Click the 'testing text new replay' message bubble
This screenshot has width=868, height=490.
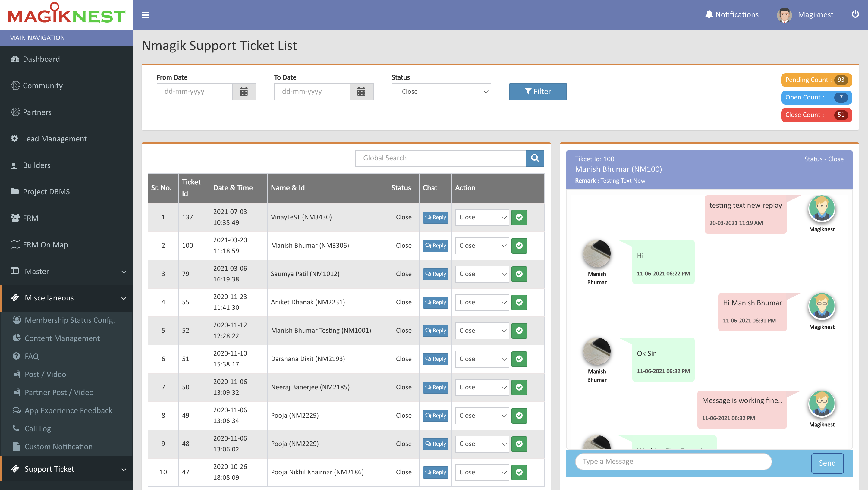coord(745,214)
